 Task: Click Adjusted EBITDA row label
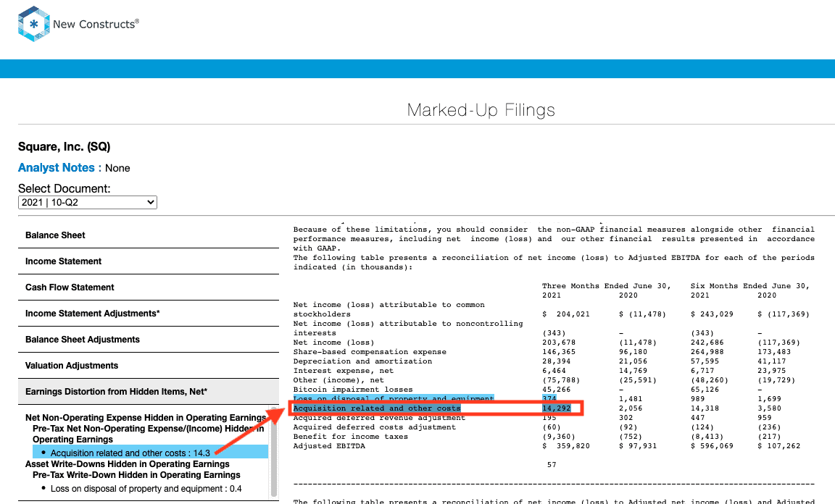coord(329,446)
